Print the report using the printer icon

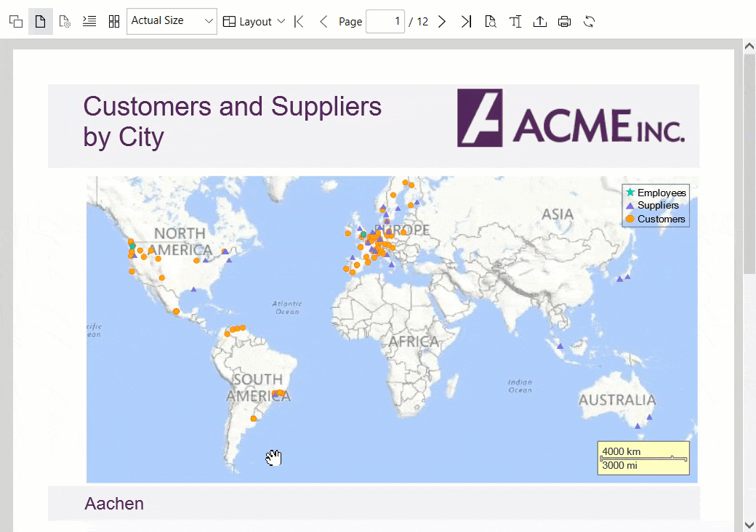(565, 22)
